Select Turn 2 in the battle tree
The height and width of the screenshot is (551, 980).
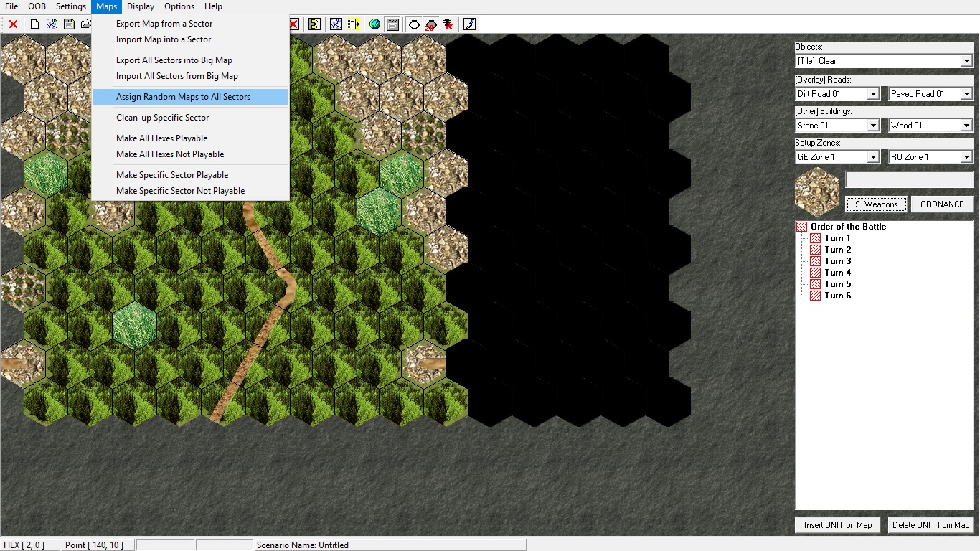click(837, 250)
